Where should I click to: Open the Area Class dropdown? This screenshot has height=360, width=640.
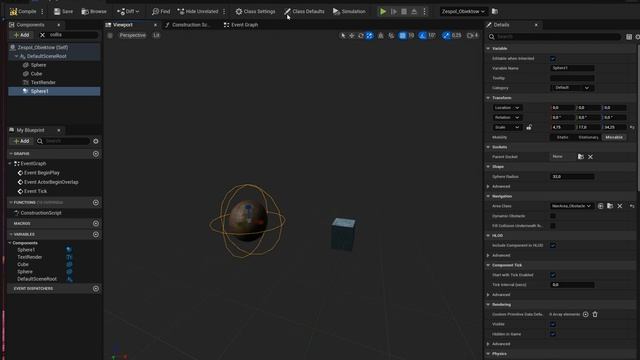pyautogui.click(x=571, y=206)
